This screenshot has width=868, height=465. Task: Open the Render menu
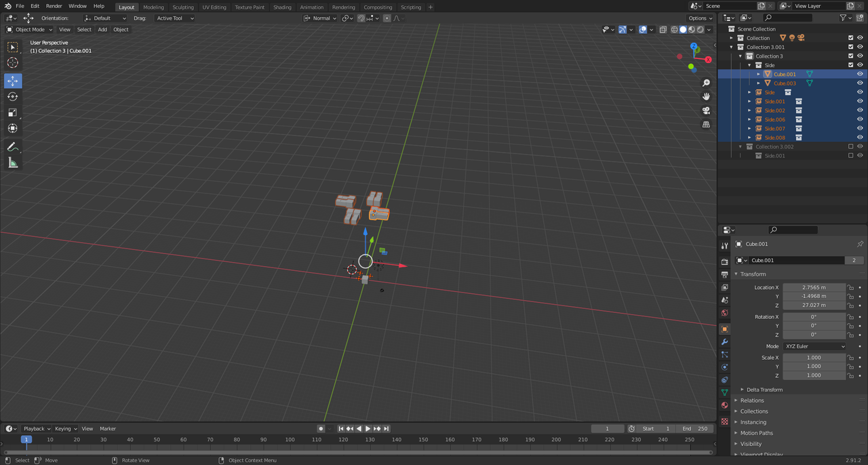54,6
